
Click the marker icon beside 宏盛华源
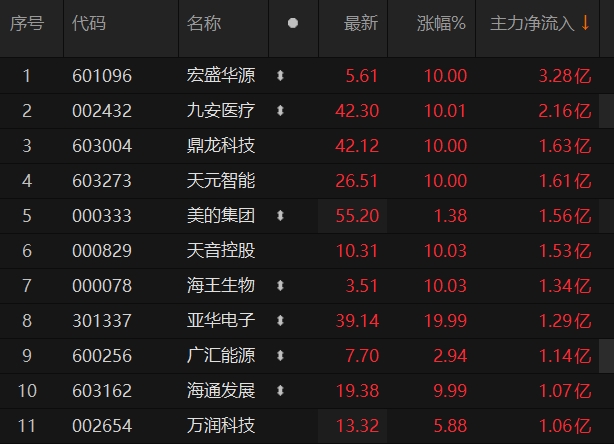click(280, 75)
